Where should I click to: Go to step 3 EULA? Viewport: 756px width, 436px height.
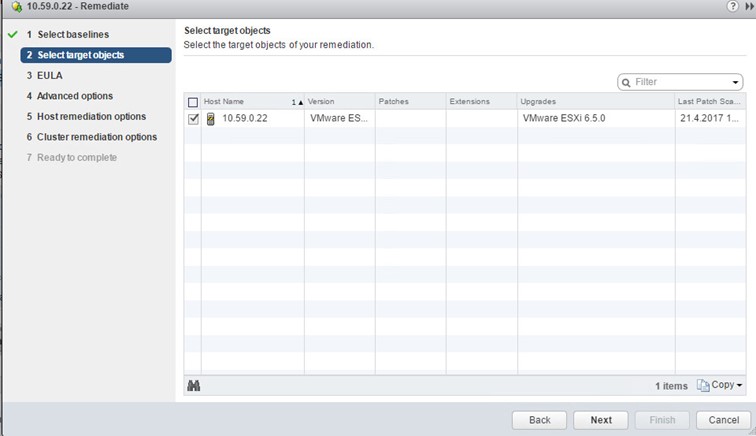point(44,75)
